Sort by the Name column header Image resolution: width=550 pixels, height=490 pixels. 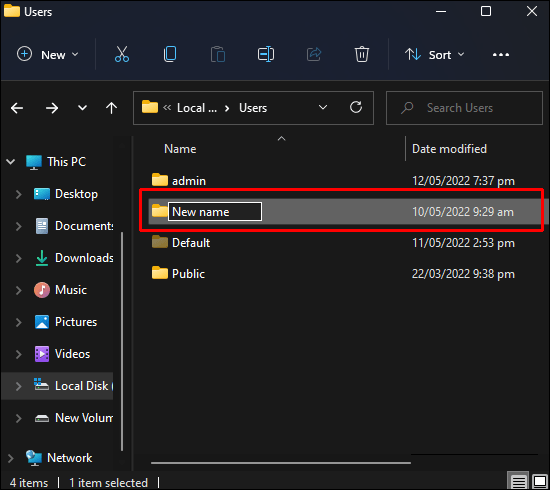click(x=180, y=149)
